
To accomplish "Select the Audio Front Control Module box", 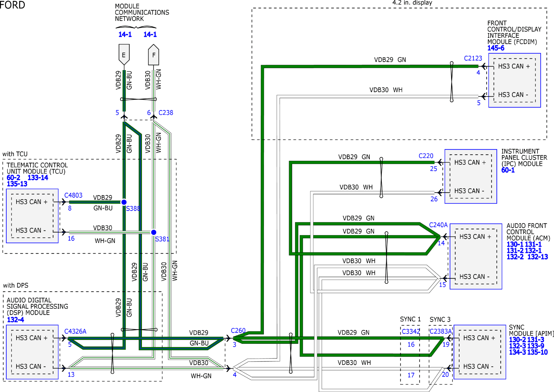I will tap(476, 256).
